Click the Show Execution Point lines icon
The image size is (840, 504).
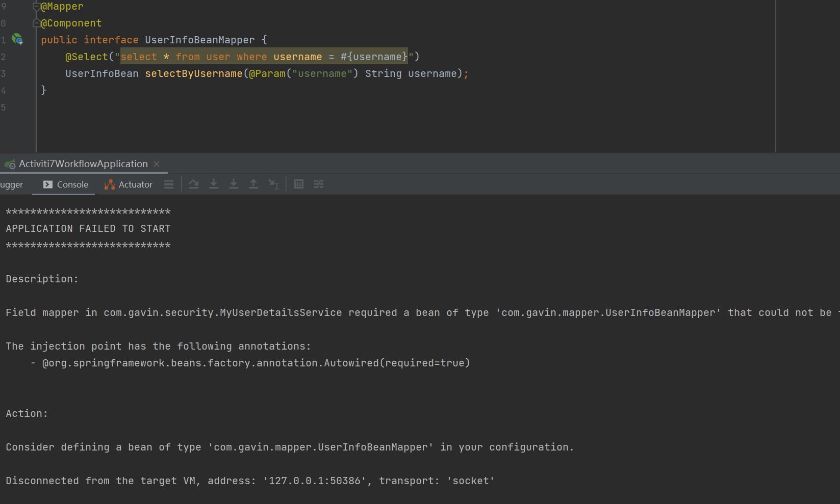(169, 184)
